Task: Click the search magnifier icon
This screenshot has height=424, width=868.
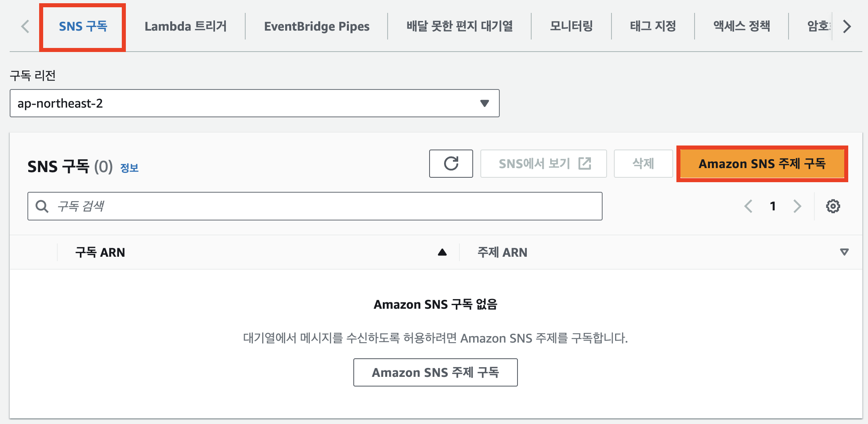Action: click(42, 206)
